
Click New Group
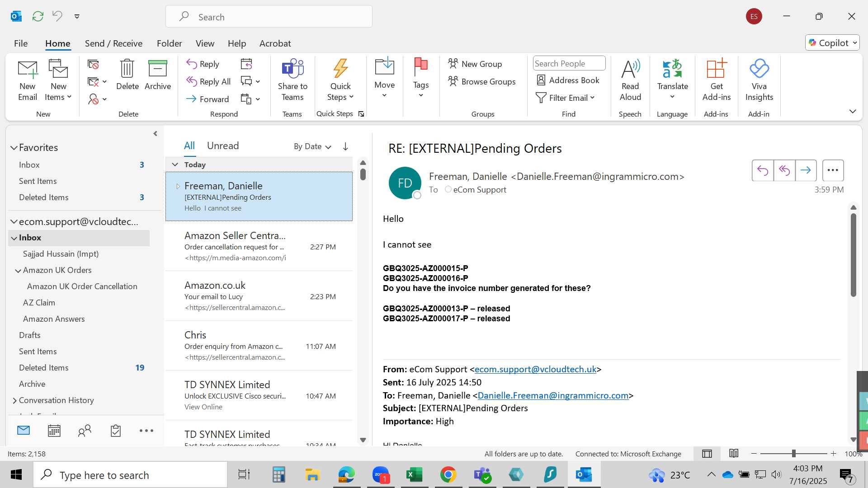475,64
